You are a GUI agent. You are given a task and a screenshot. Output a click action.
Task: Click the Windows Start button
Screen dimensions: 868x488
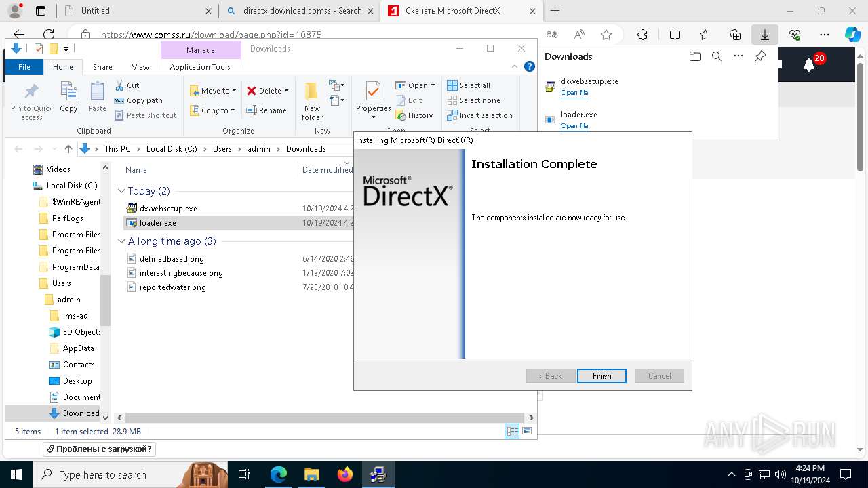coord(16,474)
